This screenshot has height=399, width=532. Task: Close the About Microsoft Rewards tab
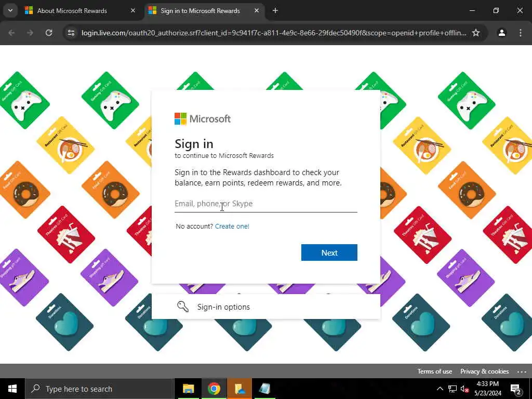(x=133, y=11)
